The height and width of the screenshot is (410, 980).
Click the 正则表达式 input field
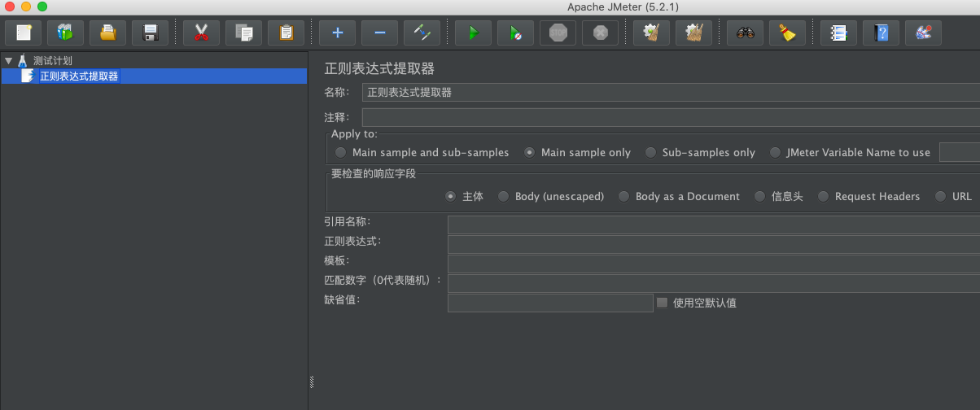[x=714, y=244]
